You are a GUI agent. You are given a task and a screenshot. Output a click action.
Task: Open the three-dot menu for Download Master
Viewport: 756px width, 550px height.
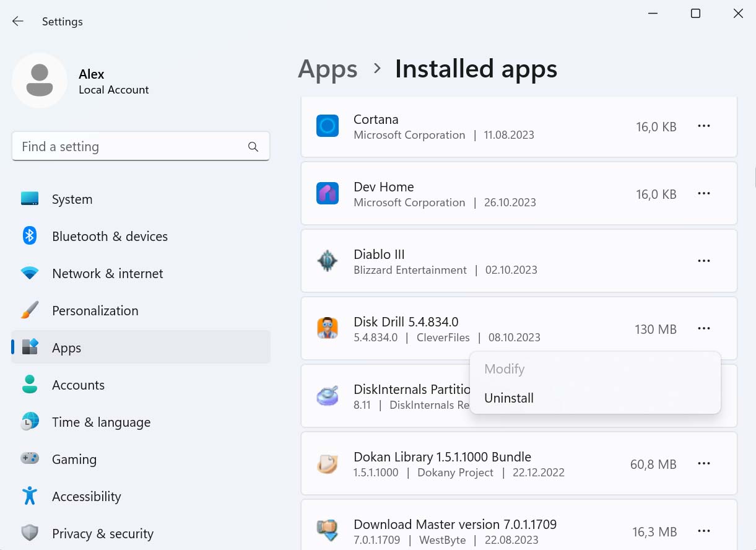[x=704, y=531]
